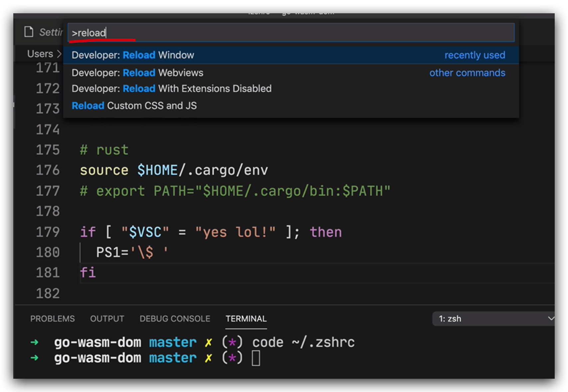Choose Reload With Extensions Disabled command
Viewport: 568px width, 392px height.
(x=291, y=89)
